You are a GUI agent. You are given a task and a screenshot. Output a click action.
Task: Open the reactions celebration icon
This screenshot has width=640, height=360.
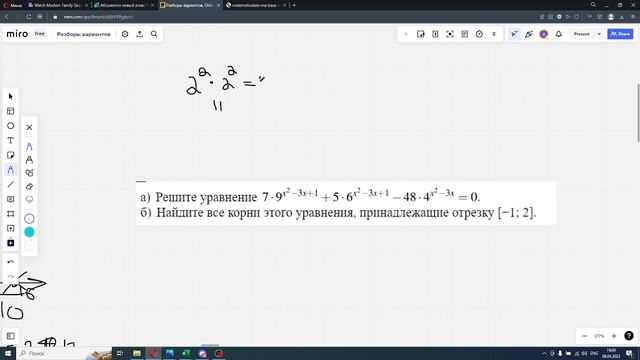[529, 34]
